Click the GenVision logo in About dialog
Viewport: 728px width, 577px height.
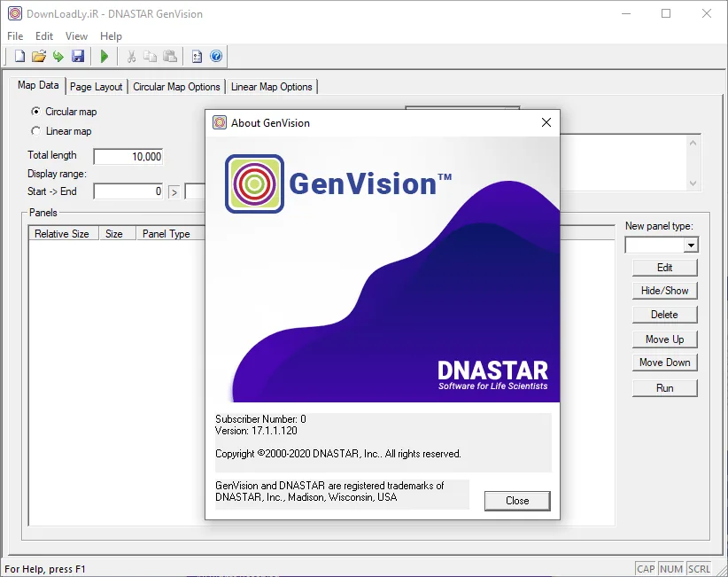pos(254,183)
